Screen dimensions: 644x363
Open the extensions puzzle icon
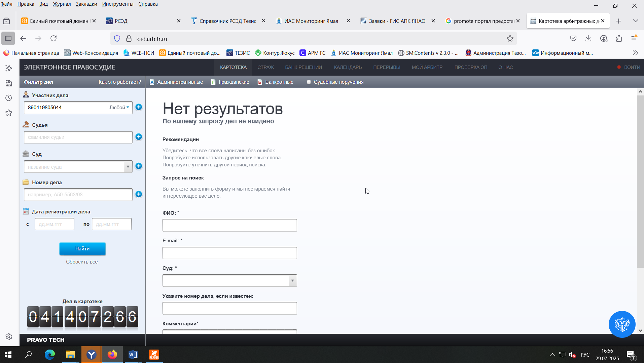click(x=619, y=38)
